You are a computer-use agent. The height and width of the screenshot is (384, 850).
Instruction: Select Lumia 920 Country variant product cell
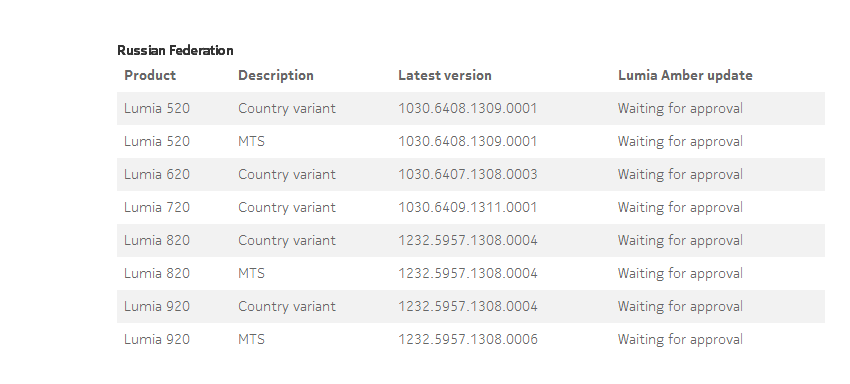click(157, 307)
